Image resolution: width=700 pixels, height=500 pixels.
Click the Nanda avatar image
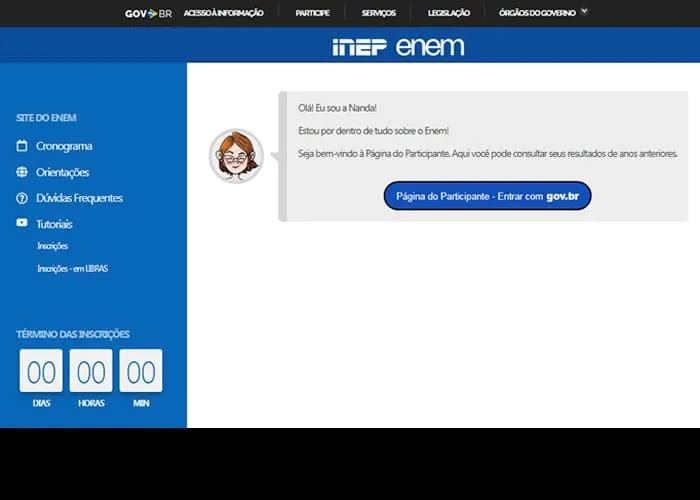[236, 156]
